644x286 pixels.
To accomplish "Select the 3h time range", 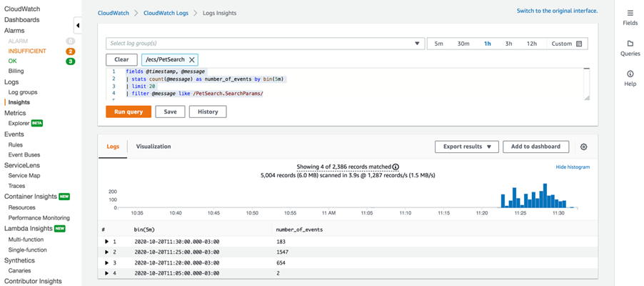I will point(509,44).
